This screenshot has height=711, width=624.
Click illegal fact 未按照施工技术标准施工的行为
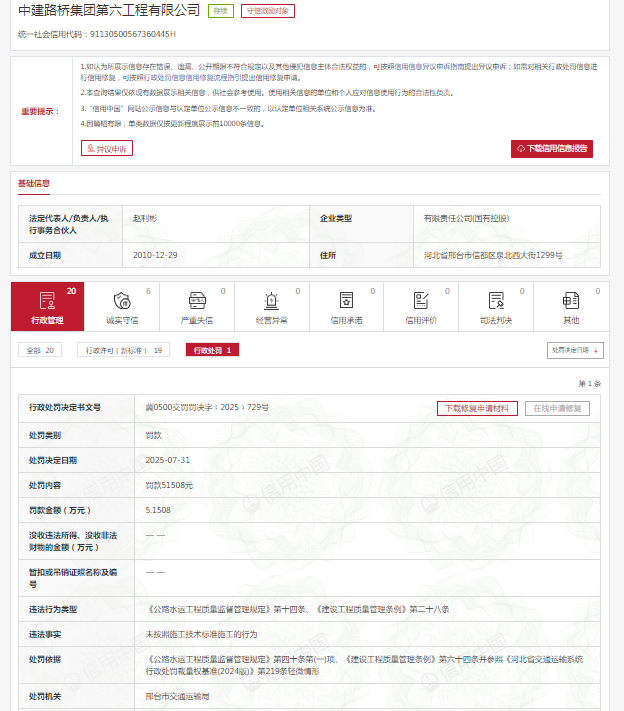[x=201, y=634]
